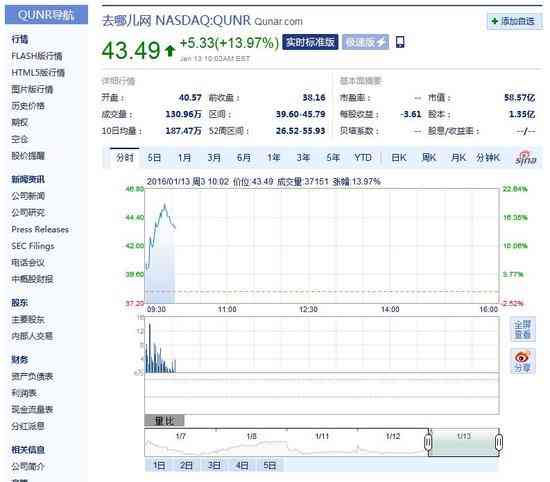Click the 极速版 lightning button

[x=365, y=42]
